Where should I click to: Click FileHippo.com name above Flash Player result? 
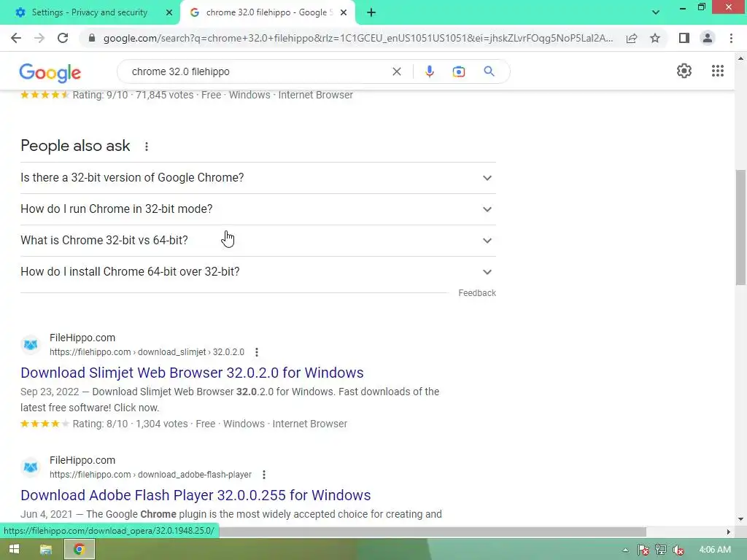(x=82, y=460)
